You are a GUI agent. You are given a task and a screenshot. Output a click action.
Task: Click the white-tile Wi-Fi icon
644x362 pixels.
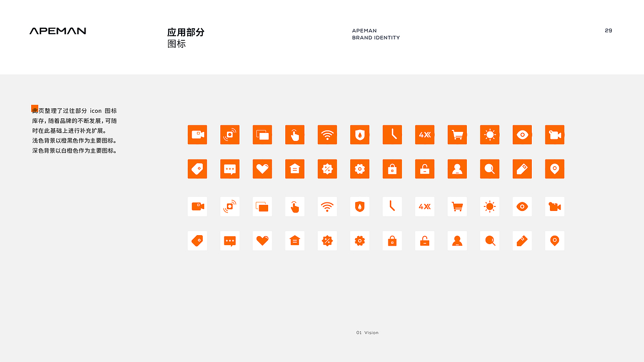[327, 206]
